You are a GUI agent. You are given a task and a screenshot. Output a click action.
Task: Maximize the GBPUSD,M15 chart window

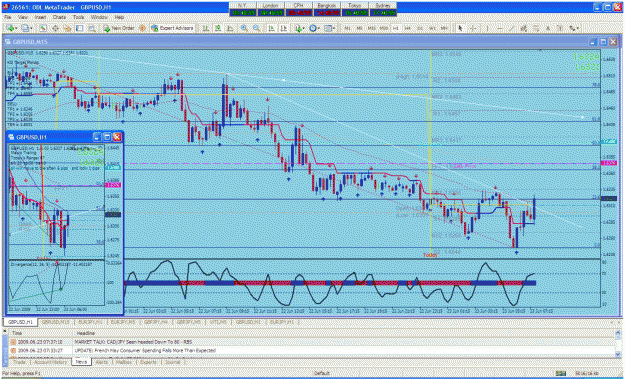coord(603,41)
